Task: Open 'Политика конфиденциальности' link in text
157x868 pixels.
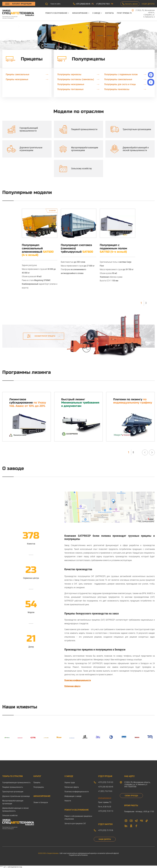Action: (x=78, y=680)
